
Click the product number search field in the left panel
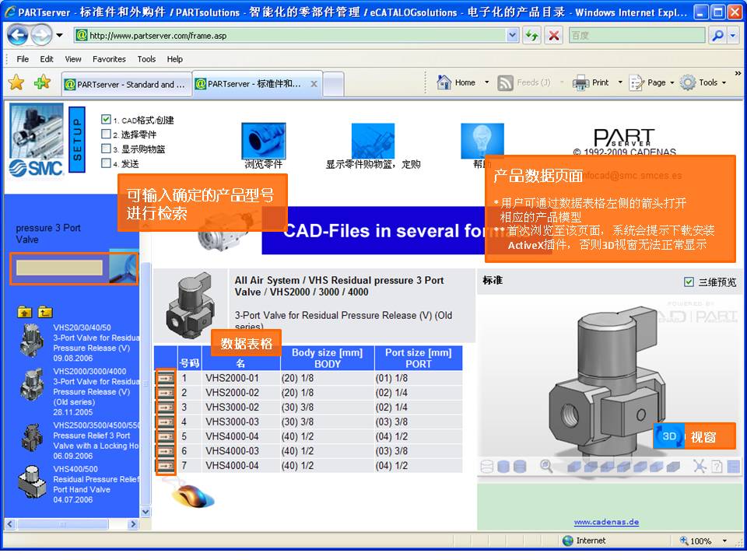tap(60, 267)
